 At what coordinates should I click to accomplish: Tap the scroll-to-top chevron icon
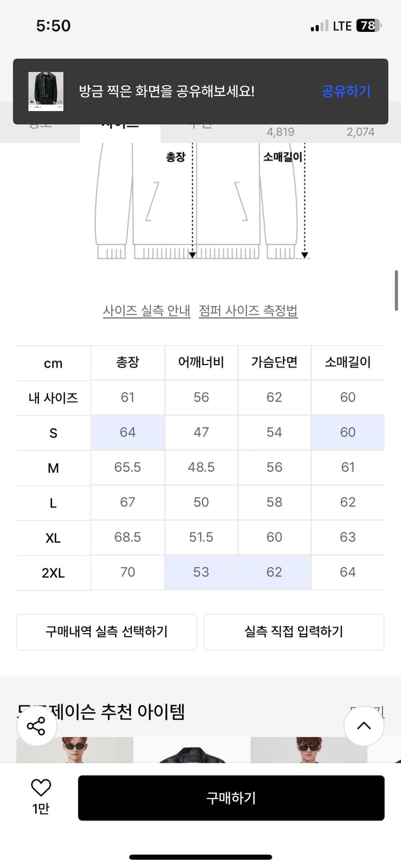pos(364,726)
